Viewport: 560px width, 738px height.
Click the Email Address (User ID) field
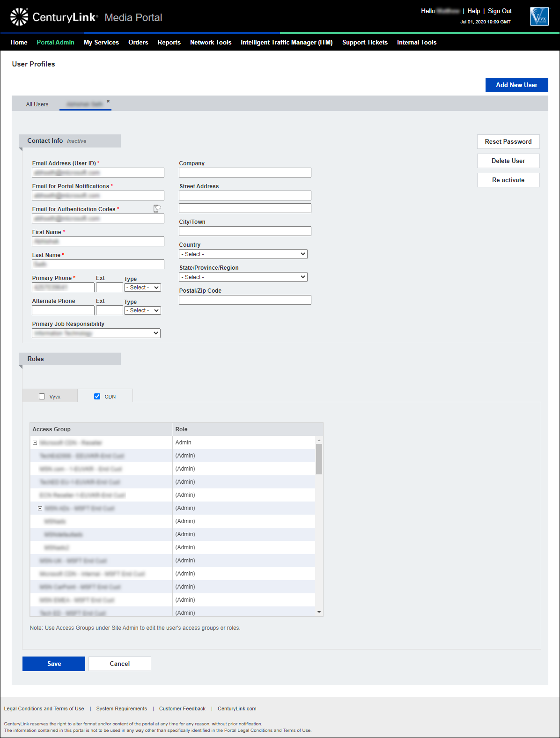(x=98, y=172)
